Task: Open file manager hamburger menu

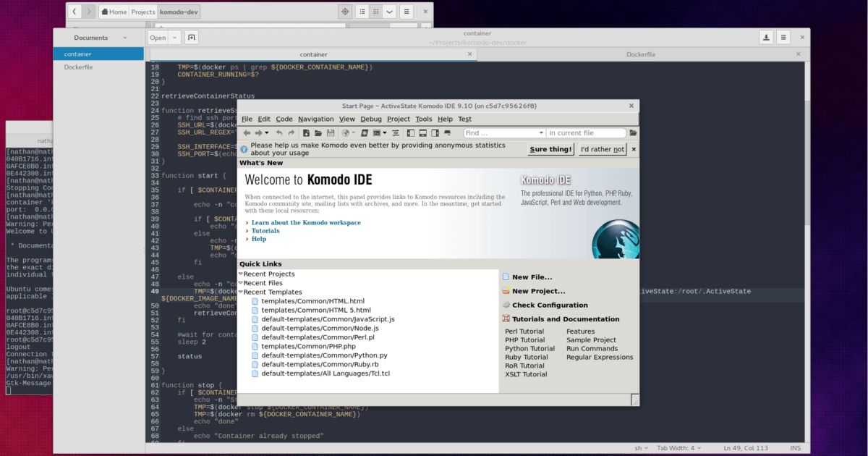Action: pyautogui.click(x=407, y=12)
